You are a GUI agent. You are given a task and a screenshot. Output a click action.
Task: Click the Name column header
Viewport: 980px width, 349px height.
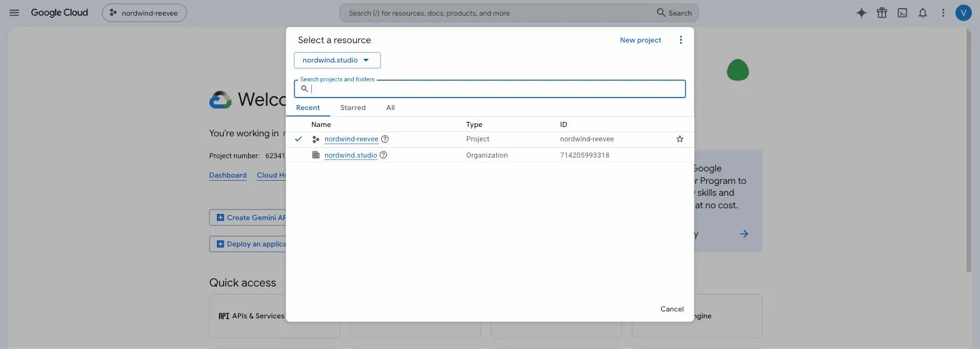[x=321, y=124]
